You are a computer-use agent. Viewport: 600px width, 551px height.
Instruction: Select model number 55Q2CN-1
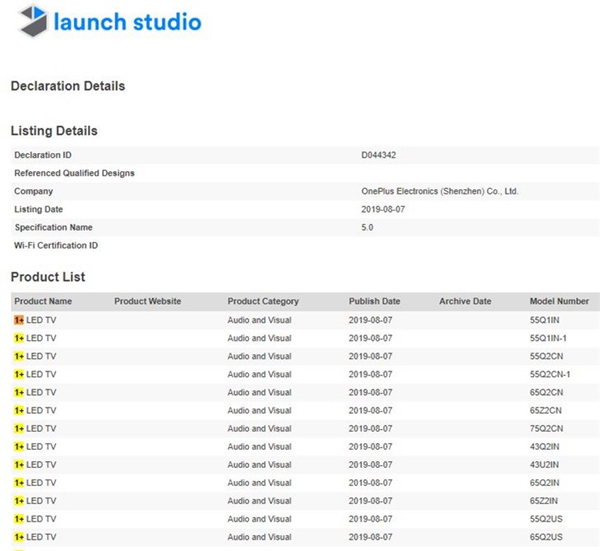coord(549,374)
